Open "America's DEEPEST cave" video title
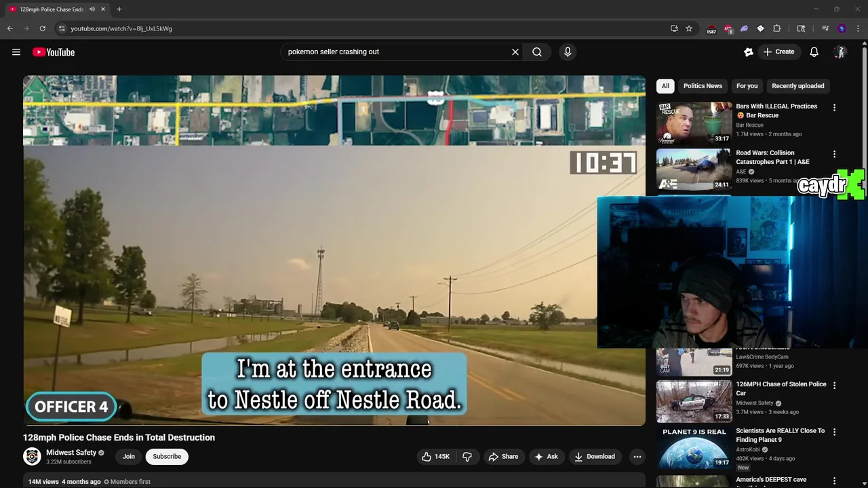 coord(771,480)
